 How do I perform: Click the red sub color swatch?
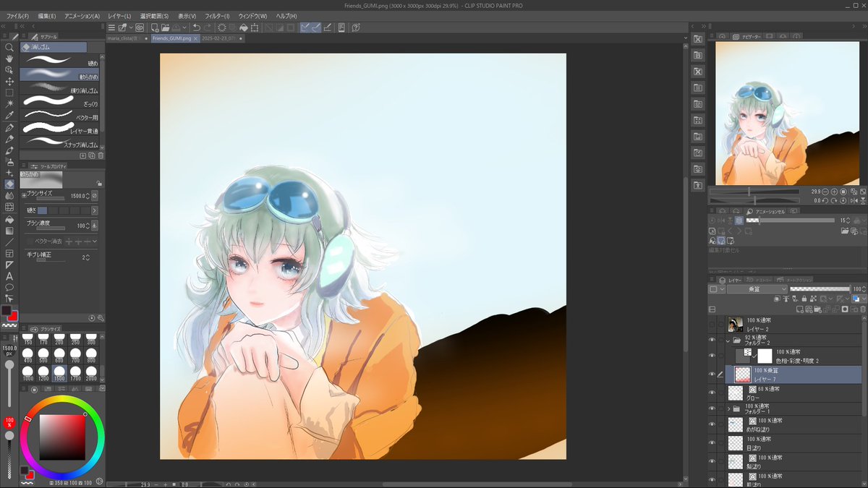13,315
